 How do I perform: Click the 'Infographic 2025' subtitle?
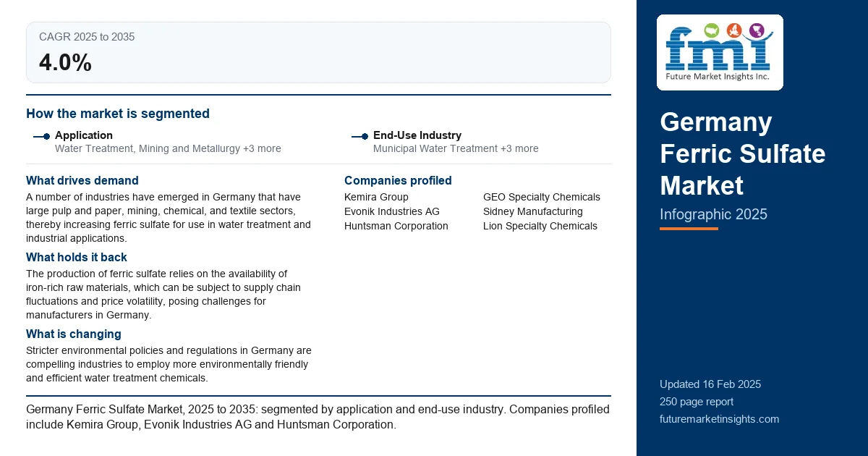[713, 214]
